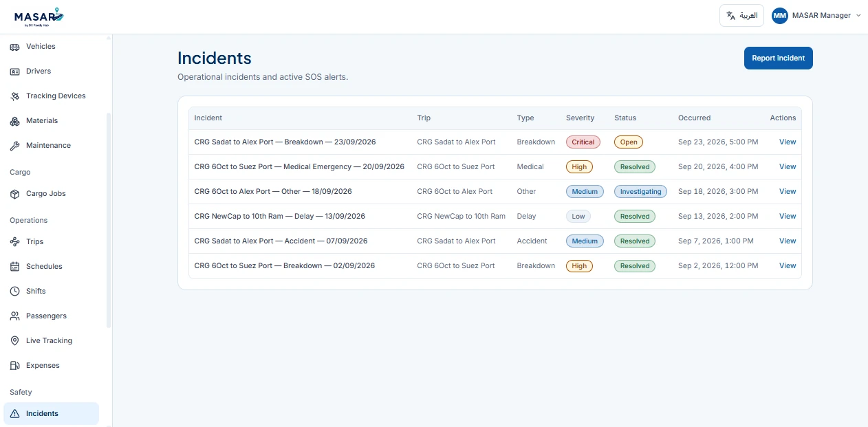The height and width of the screenshot is (427, 868).
Task: Open Live Tracking menu item
Action: coord(51,341)
